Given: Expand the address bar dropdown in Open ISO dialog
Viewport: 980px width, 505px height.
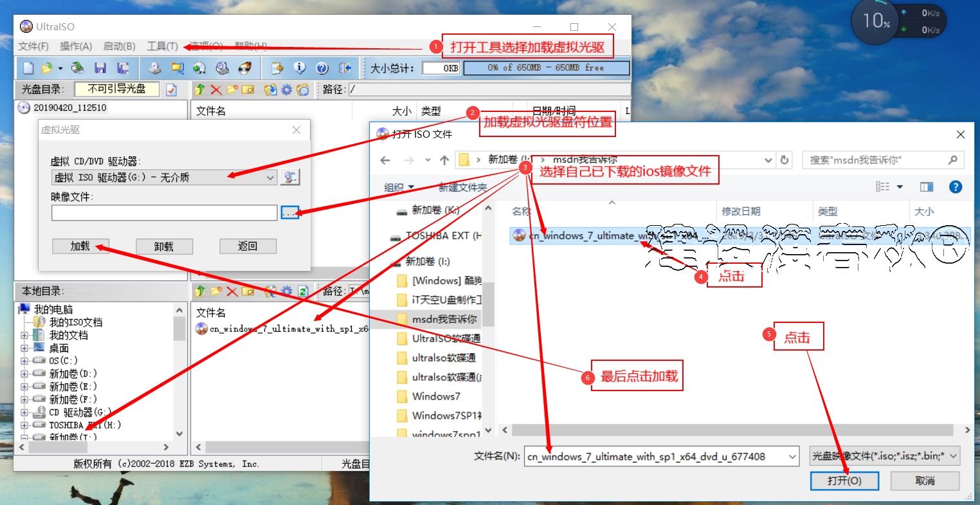Looking at the screenshot, I should tap(768, 160).
